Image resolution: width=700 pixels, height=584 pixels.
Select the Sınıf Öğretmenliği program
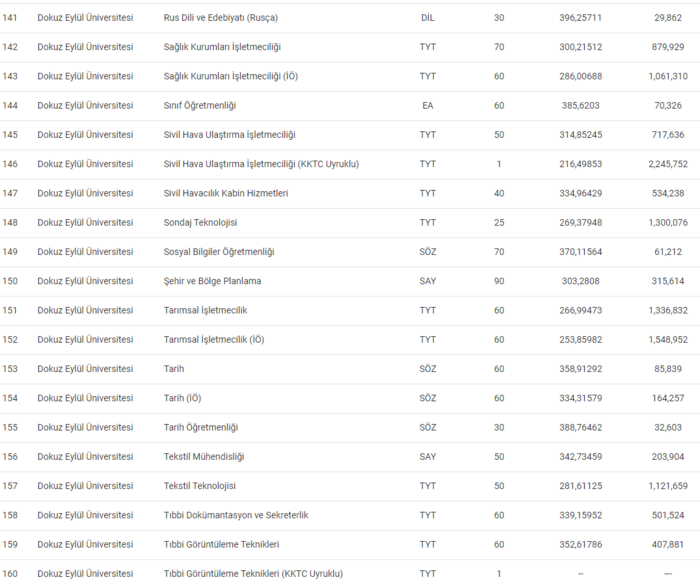(200, 106)
